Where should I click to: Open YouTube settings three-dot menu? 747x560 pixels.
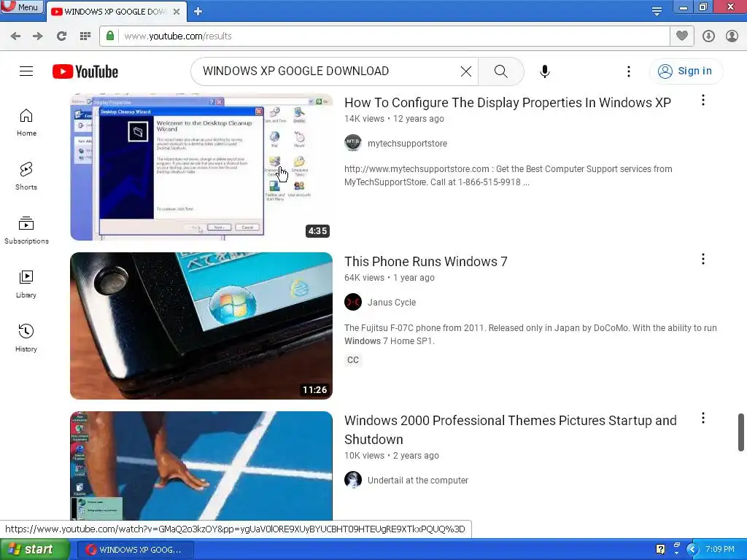point(629,71)
